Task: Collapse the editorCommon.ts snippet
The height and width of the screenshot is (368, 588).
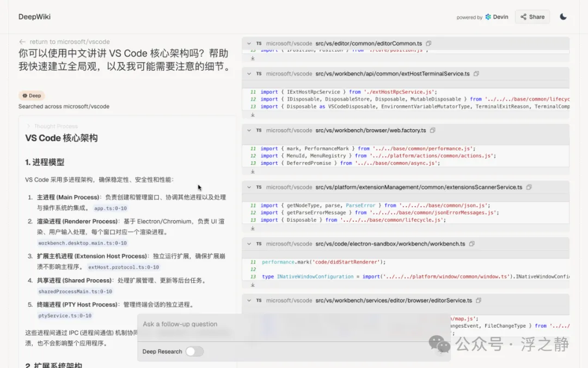Action: (249, 44)
